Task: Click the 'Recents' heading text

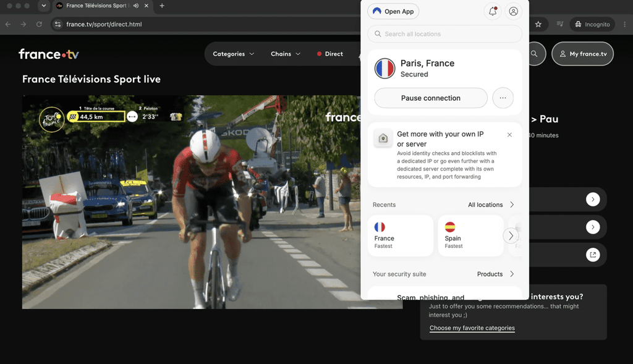Action: click(x=384, y=205)
